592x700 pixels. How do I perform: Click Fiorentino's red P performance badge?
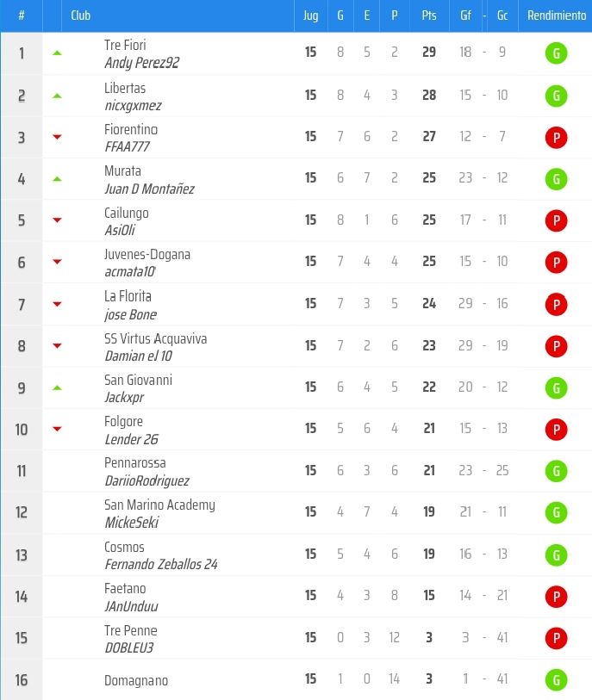click(556, 138)
